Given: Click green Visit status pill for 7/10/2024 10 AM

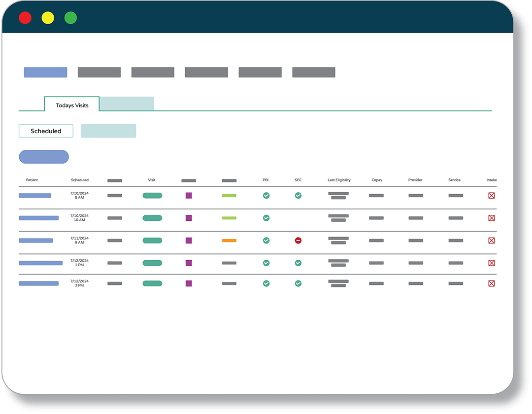Looking at the screenshot, I should tap(152, 218).
